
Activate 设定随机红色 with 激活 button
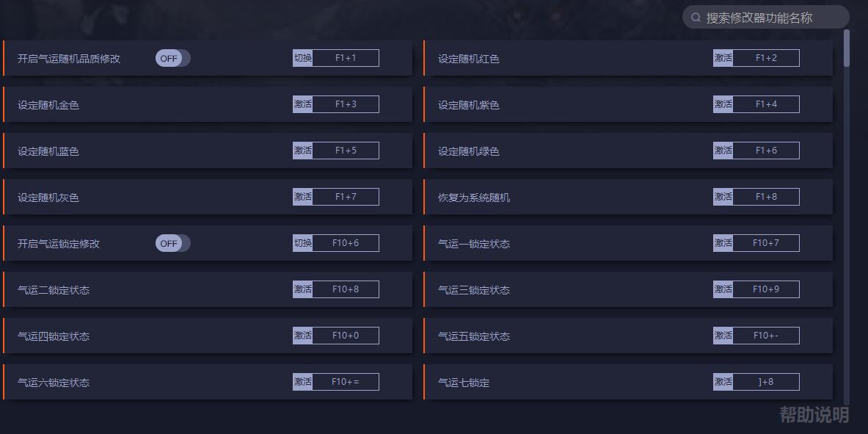click(x=723, y=58)
